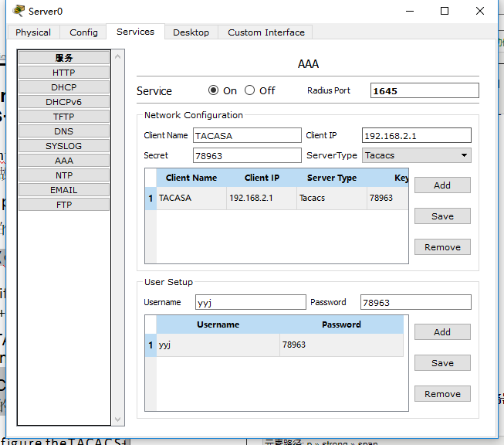Click the services list scroll down arrow
The height and width of the screenshot is (445, 504).
117,420
